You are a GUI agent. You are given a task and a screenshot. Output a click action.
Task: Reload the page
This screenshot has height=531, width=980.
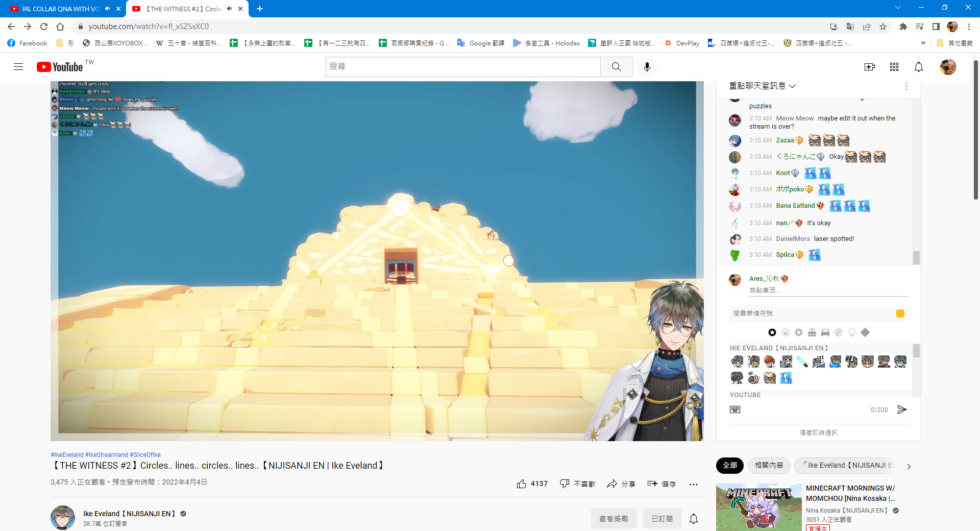coord(44,27)
